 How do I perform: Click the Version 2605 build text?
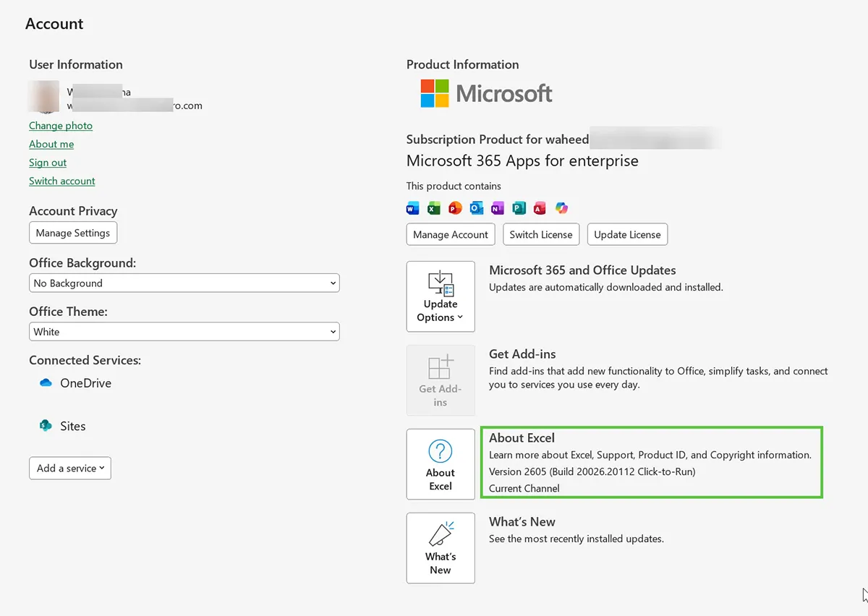pos(592,471)
